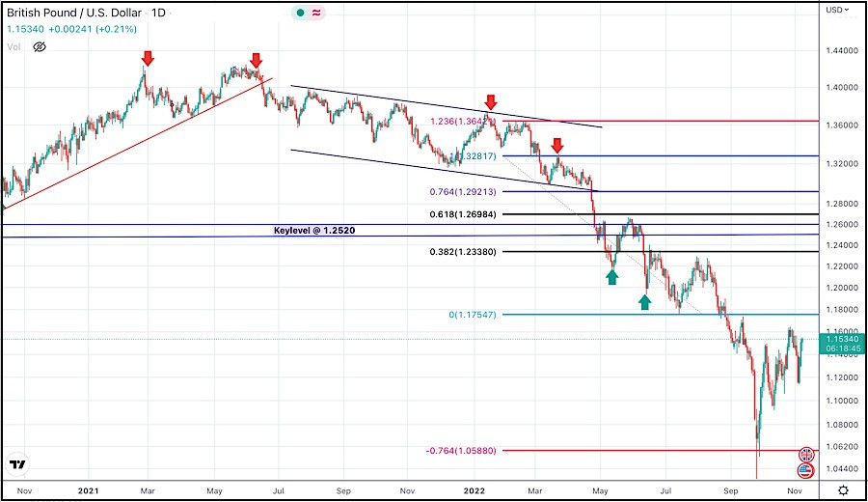Viewport: 868px width, 502px height.
Task: Click current price tag 1.15340
Action: 843,339
